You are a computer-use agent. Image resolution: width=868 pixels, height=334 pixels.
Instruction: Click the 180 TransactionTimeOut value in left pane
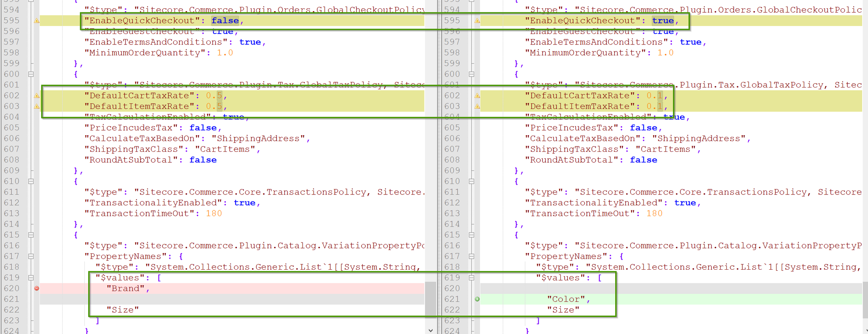point(214,214)
